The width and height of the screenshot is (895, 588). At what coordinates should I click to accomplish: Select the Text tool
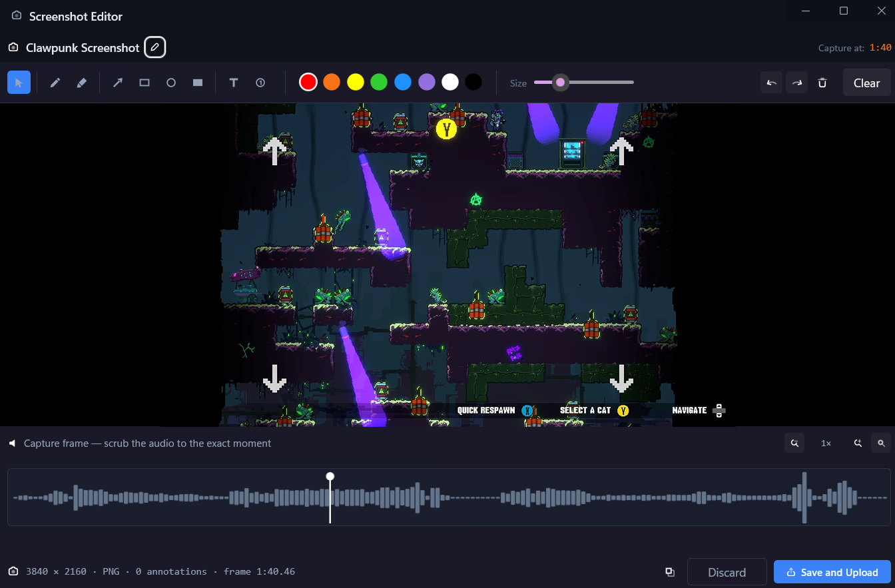(x=234, y=83)
